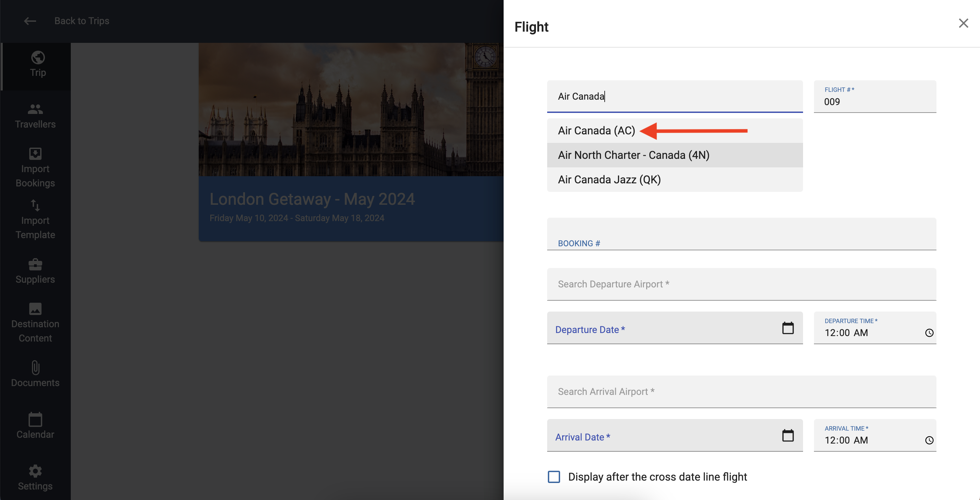Viewport: 980px width, 500px height.
Task: Open the Trip globe icon
Action: 38,57
